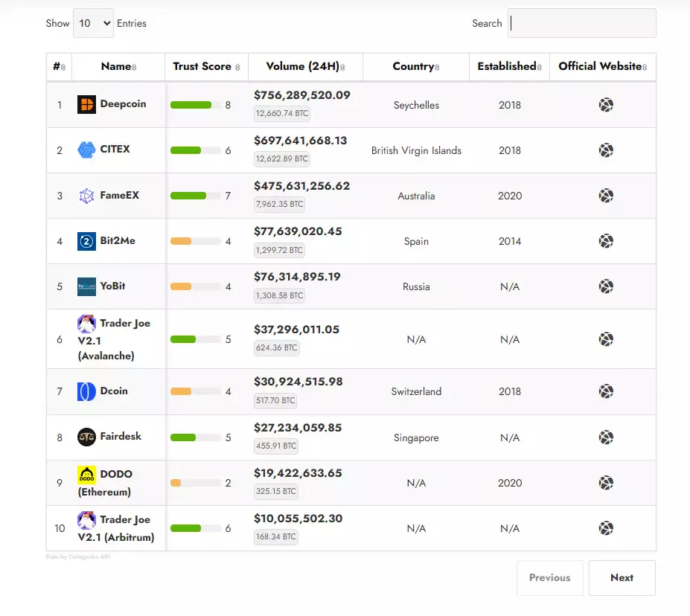Sort table by Country column

(x=416, y=67)
